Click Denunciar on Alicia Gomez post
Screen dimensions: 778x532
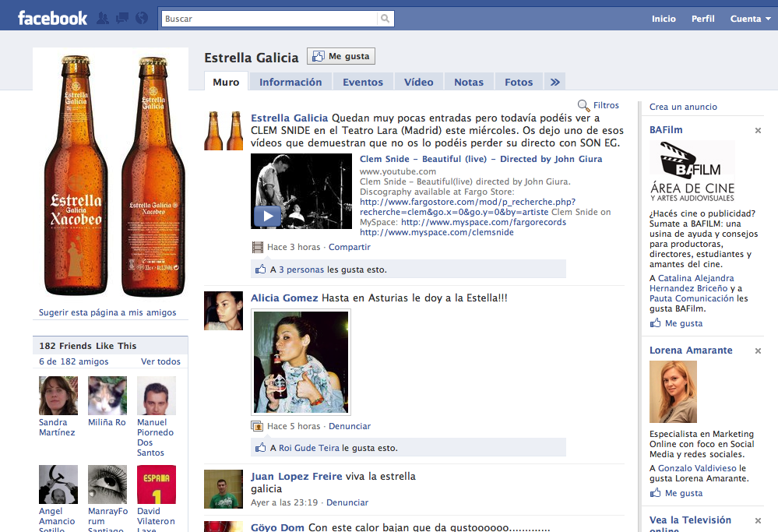(x=350, y=426)
